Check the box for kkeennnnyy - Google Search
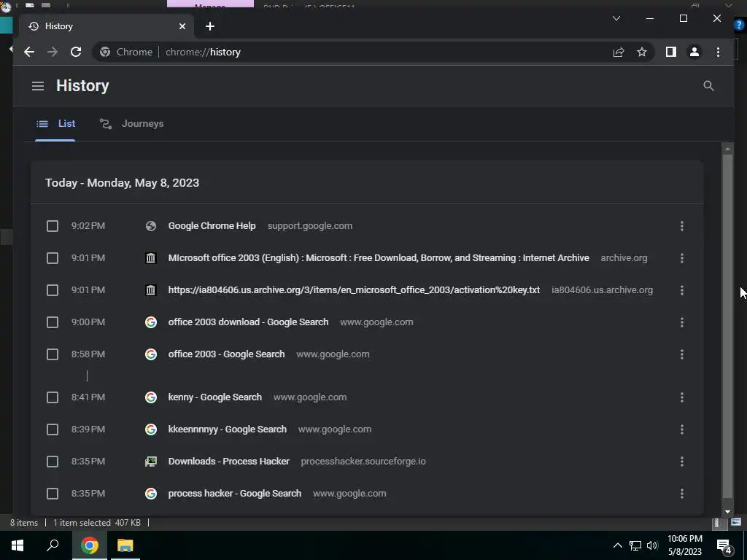Viewport: 747px width, 560px height. (x=53, y=429)
